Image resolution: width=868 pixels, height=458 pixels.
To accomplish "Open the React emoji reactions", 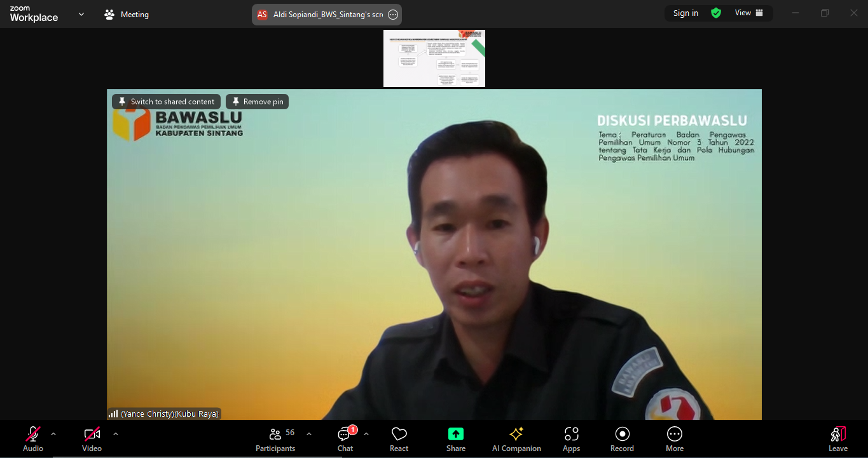I will click(x=399, y=439).
